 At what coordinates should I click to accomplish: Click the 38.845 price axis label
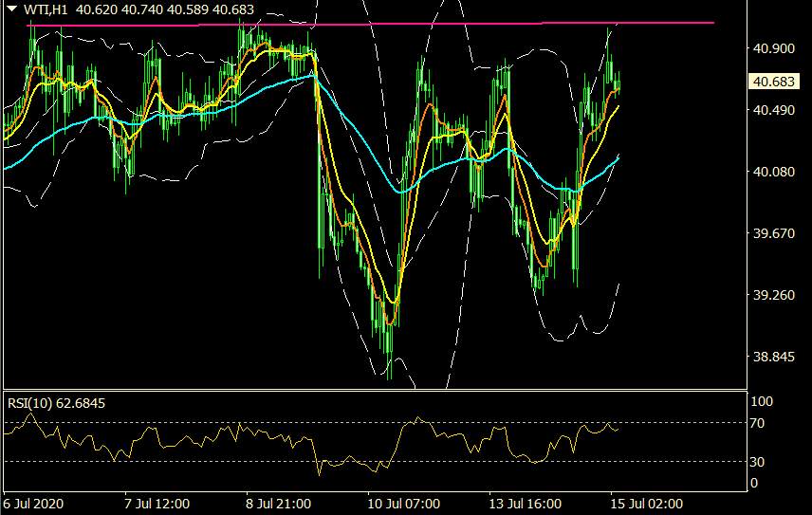773,357
